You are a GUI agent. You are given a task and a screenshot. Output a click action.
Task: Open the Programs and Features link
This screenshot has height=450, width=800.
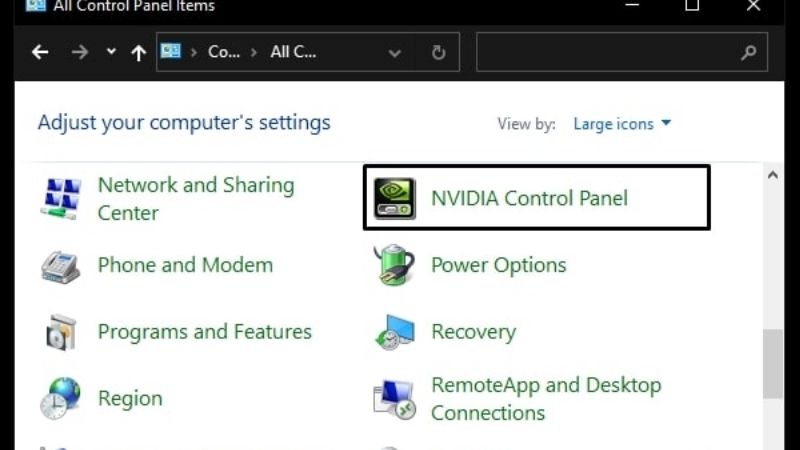pyautogui.click(x=205, y=332)
